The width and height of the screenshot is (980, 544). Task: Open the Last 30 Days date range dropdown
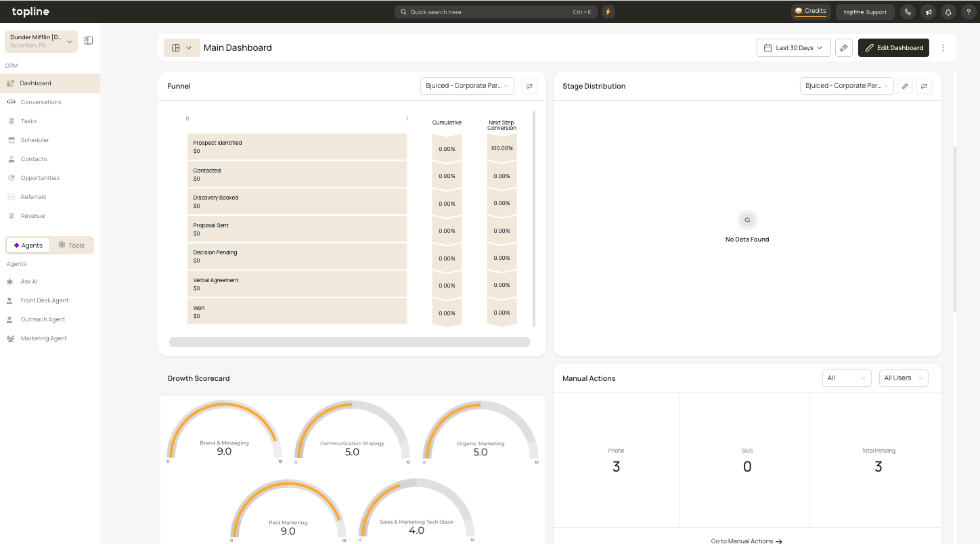pyautogui.click(x=794, y=47)
